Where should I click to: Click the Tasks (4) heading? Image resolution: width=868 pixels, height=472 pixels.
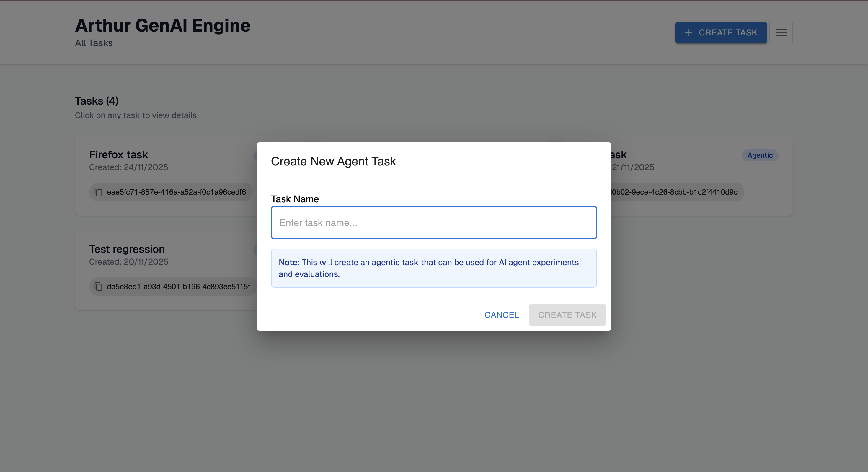[x=96, y=101]
